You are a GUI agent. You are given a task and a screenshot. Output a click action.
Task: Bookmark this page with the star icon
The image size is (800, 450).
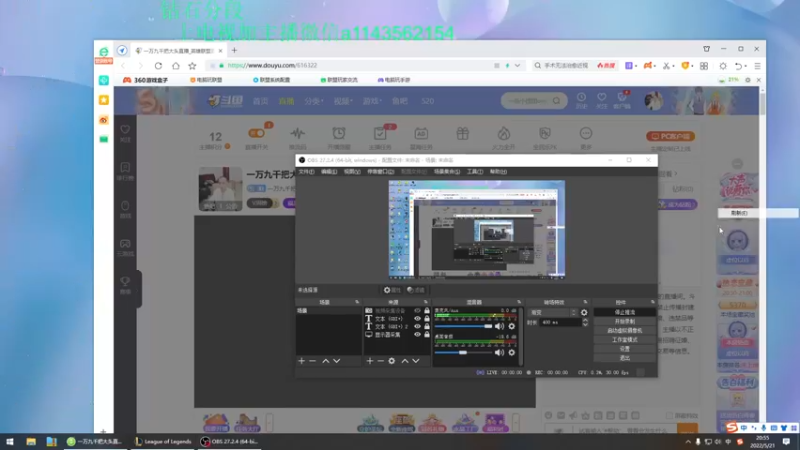pyautogui.click(x=192, y=66)
